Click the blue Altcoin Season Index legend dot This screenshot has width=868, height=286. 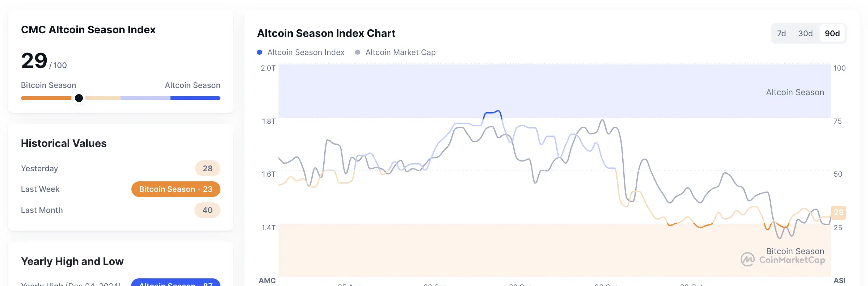tap(260, 52)
